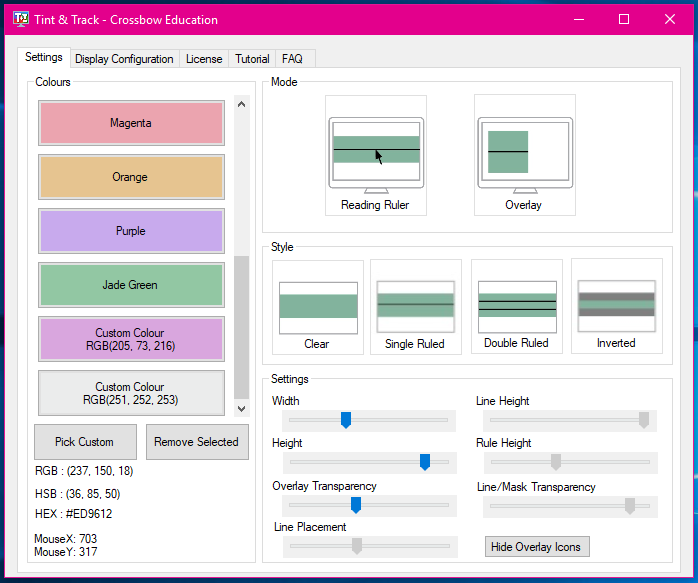Click the Tint & Track app icon in title bar
The width and height of the screenshot is (698, 583).
[x=20, y=19]
